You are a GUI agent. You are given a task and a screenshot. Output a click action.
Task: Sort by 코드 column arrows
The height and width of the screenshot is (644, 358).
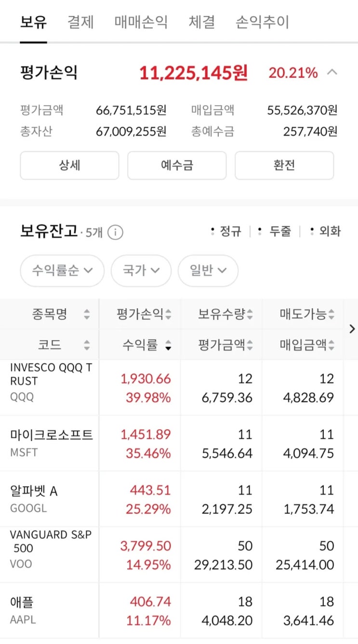[x=87, y=345]
